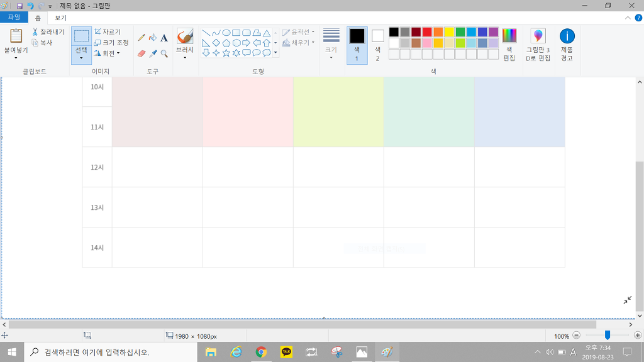
Task: Pick the yellow color swatch
Action: click(x=449, y=32)
